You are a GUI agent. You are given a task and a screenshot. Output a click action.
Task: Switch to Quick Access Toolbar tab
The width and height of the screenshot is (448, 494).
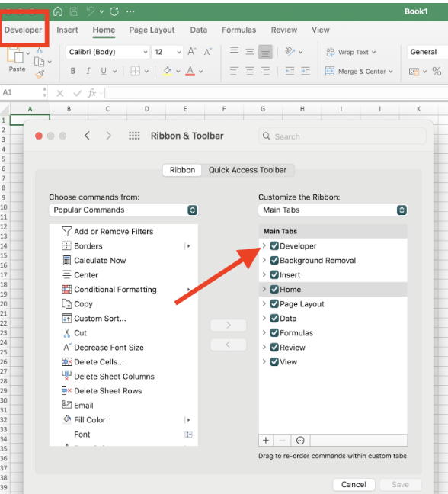[x=248, y=170]
